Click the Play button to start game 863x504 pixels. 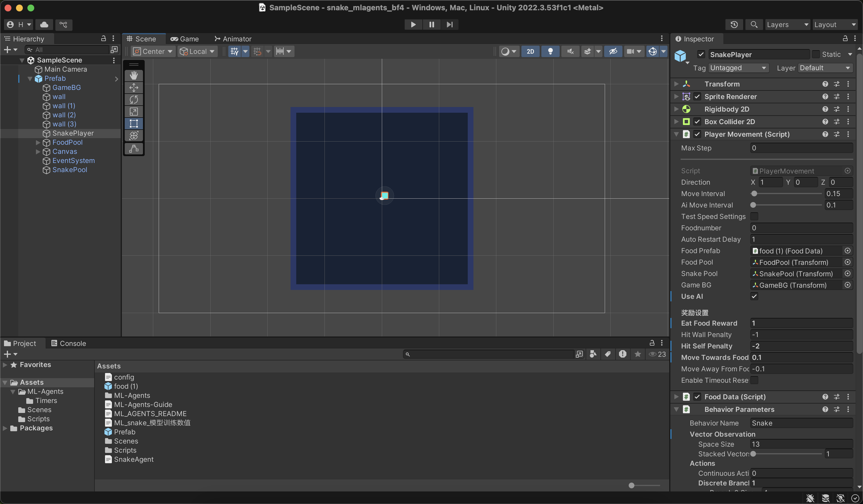click(x=413, y=24)
